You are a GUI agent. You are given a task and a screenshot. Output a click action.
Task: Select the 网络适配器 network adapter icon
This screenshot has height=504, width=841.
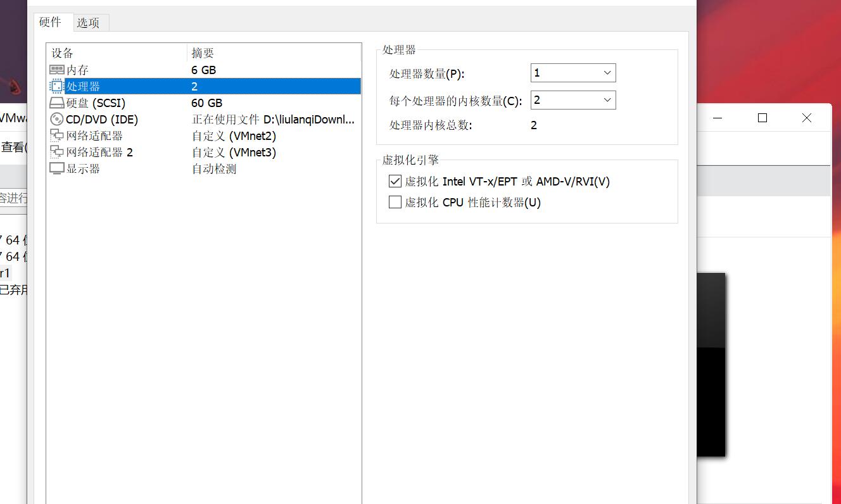pos(56,135)
